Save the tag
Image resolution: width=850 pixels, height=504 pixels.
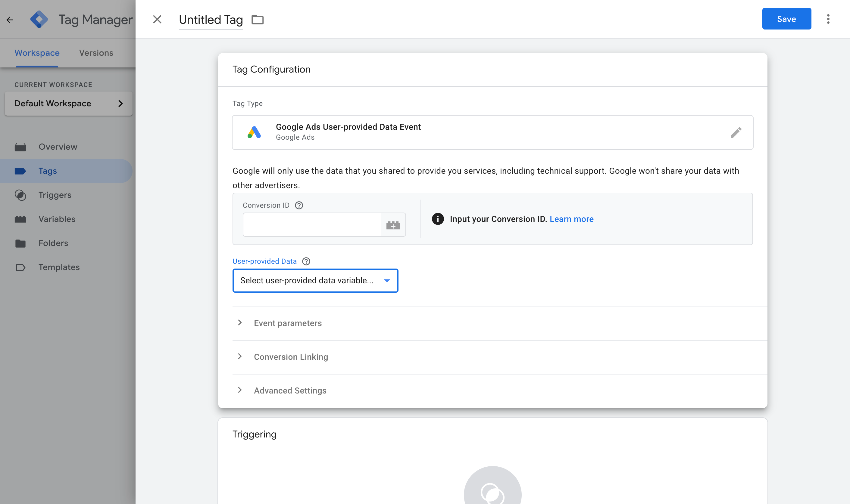click(786, 19)
